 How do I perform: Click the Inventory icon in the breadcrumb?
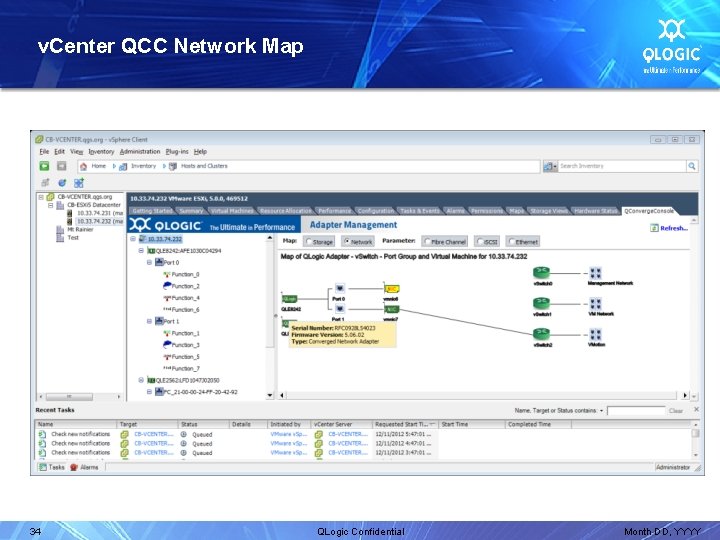point(123,167)
